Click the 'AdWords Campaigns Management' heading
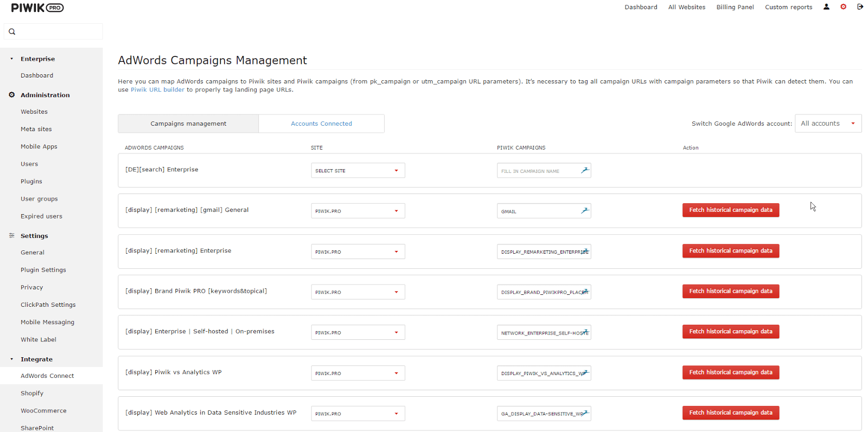Viewport: 868px width, 432px height. coord(212,60)
